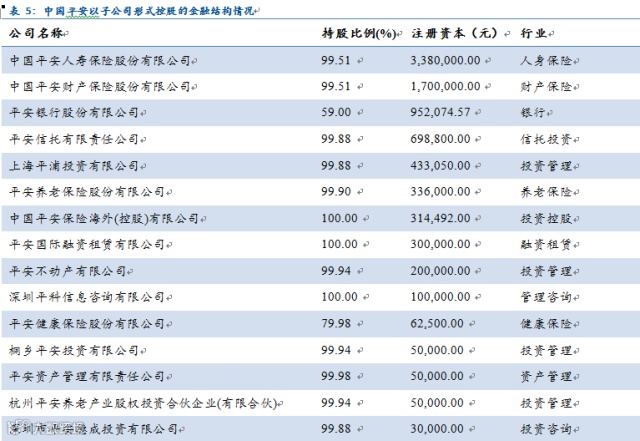
Task: Click 投资管理 in the 上海平浦投资 row
Action: coord(546,165)
